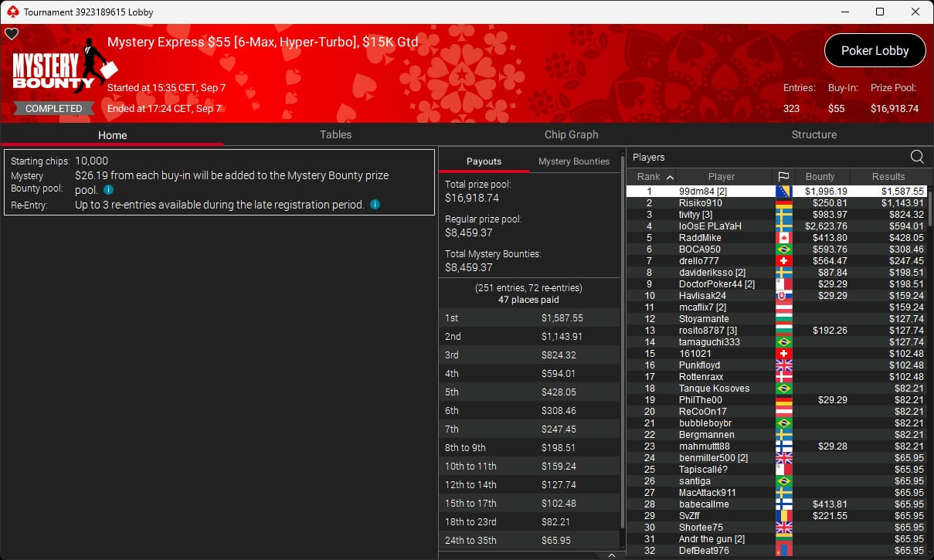Click the Canada flag beside RaddMike
Image resolution: width=934 pixels, height=560 pixels.
783,238
